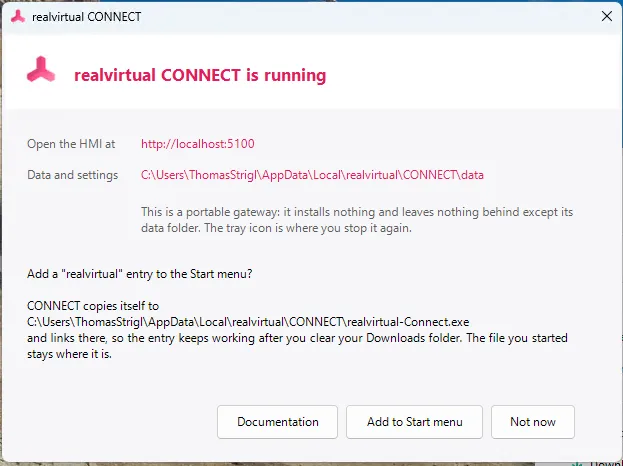Click the window title "realvirtual CONNECT"

(87, 17)
